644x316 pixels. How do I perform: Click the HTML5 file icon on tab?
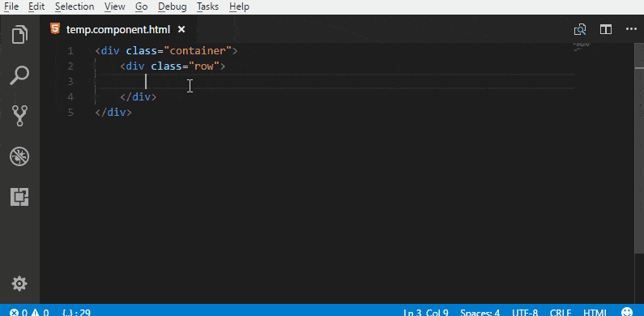54,29
